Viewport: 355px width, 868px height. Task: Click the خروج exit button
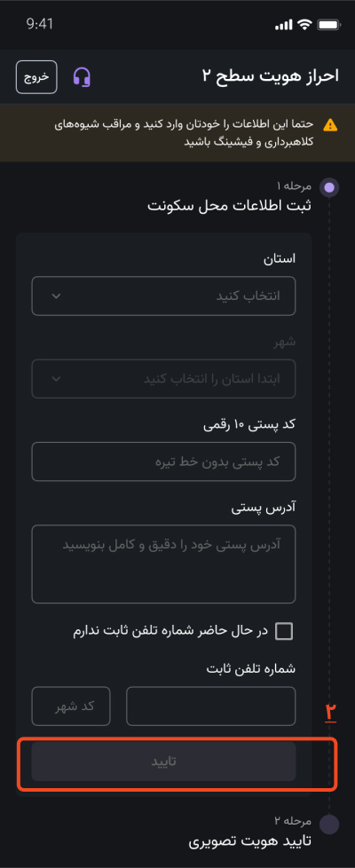point(36,77)
